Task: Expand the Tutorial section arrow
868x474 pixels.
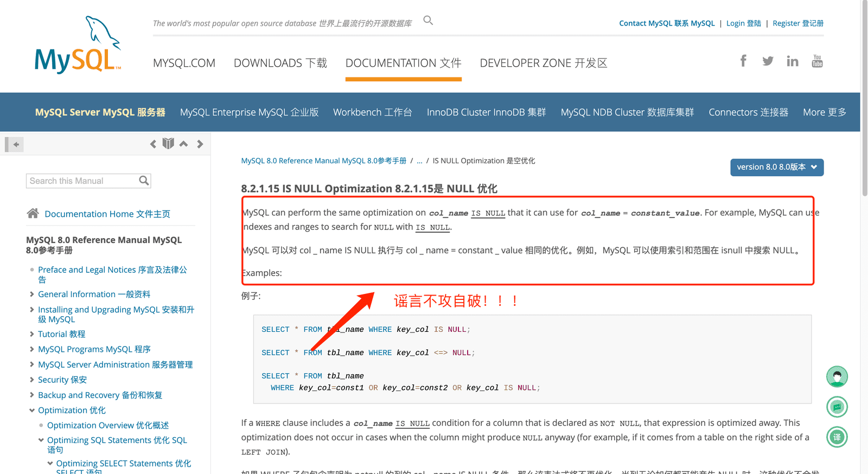Action: [32, 334]
